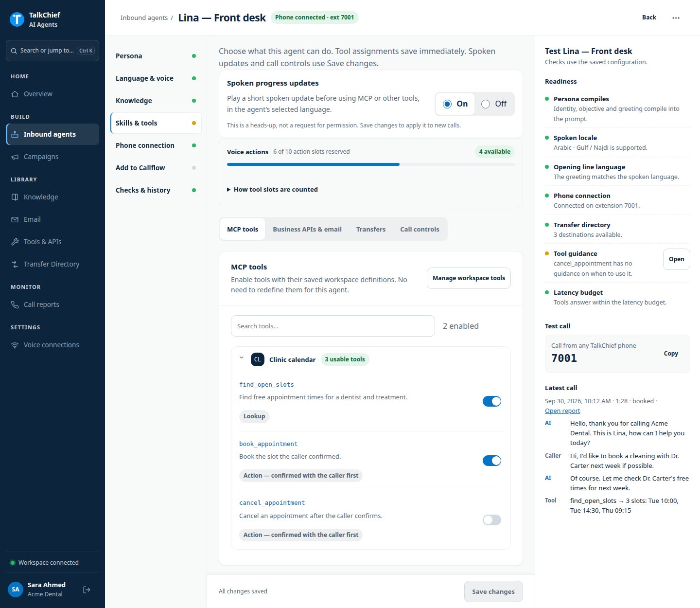
Task: Switch to the Business APIs & email tab
Action: coord(307,230)
